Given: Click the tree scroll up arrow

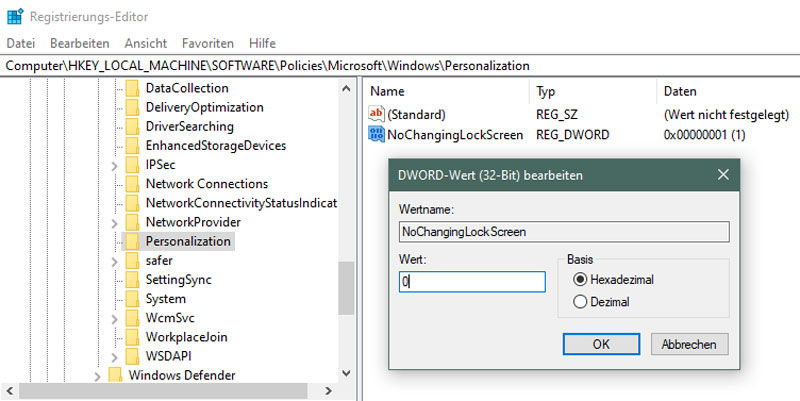Looking at the screenshot, I should [x=346, y=88].
